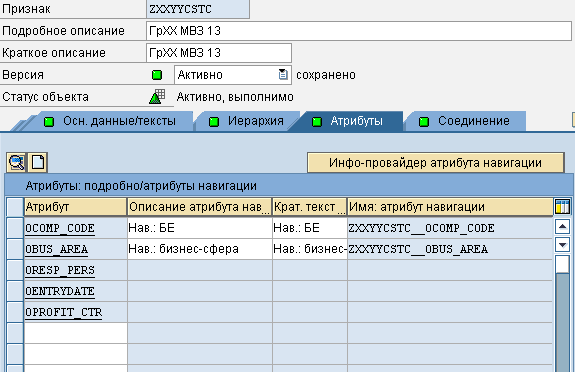575x372 pixels.
Task: Click the green version status indicator
Action: pos(157,75)
